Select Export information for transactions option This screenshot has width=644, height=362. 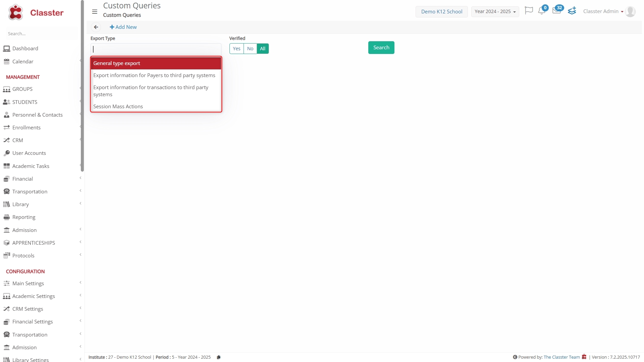click(156, 91)
